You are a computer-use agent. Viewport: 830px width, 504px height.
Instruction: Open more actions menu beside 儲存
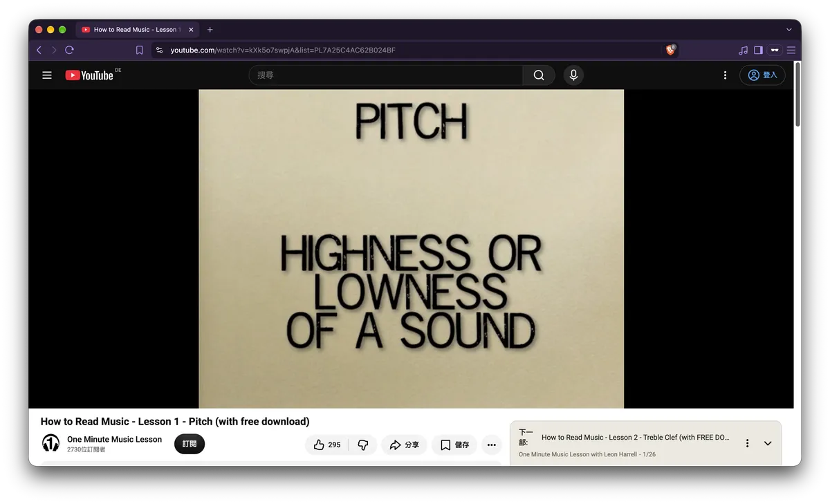click(492, 445)
